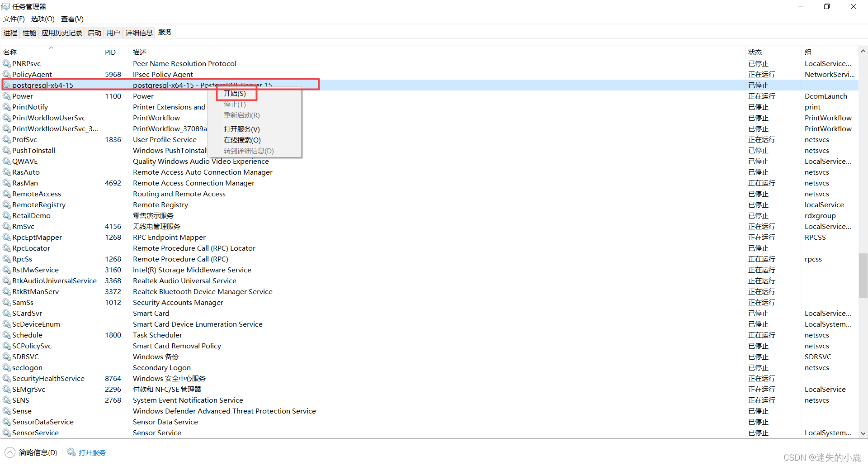The height and width of the screenshot is (466, 868).
Task: Click the gear icon beside PrintNotify
Action: click(7, 107)
